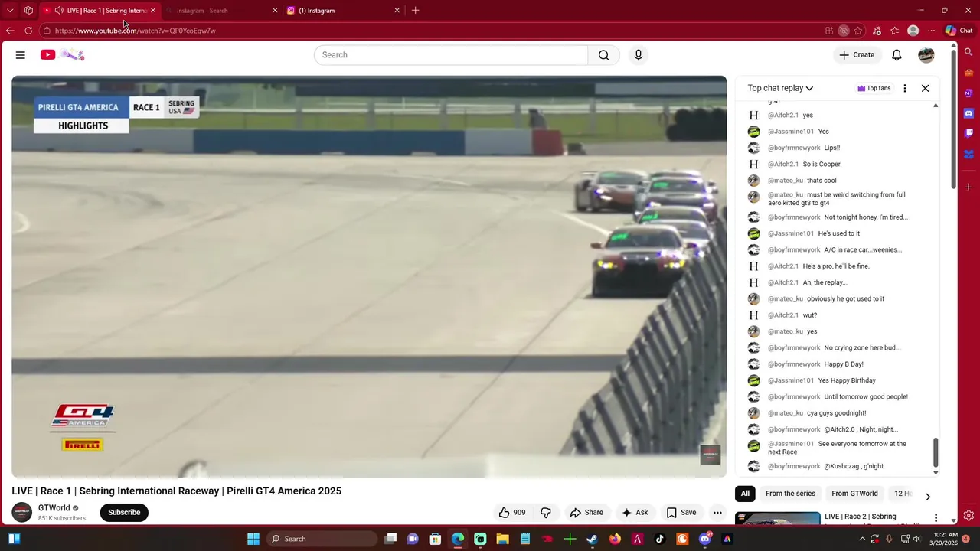Click the chat replay scrollbar thumb
The image size is (980, 551).
point(936,453)
